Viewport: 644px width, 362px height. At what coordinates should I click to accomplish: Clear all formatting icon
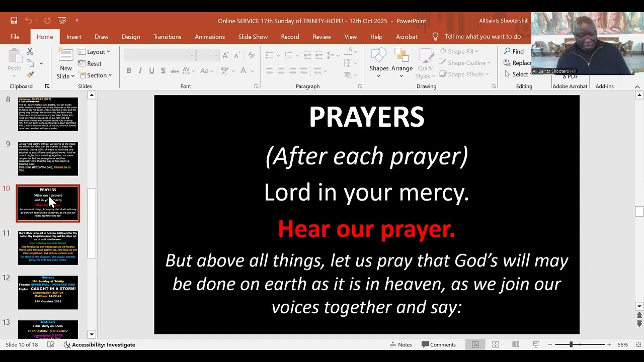point(250,55)
